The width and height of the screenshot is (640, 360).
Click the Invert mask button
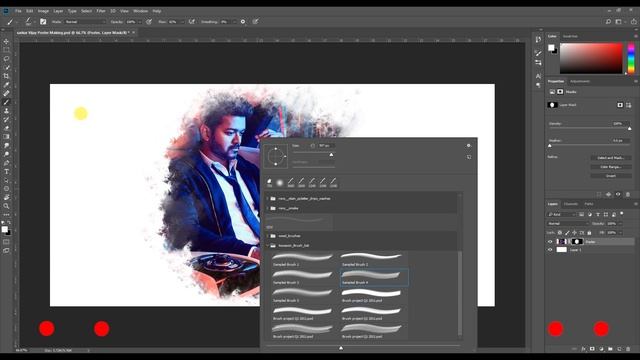611,176
